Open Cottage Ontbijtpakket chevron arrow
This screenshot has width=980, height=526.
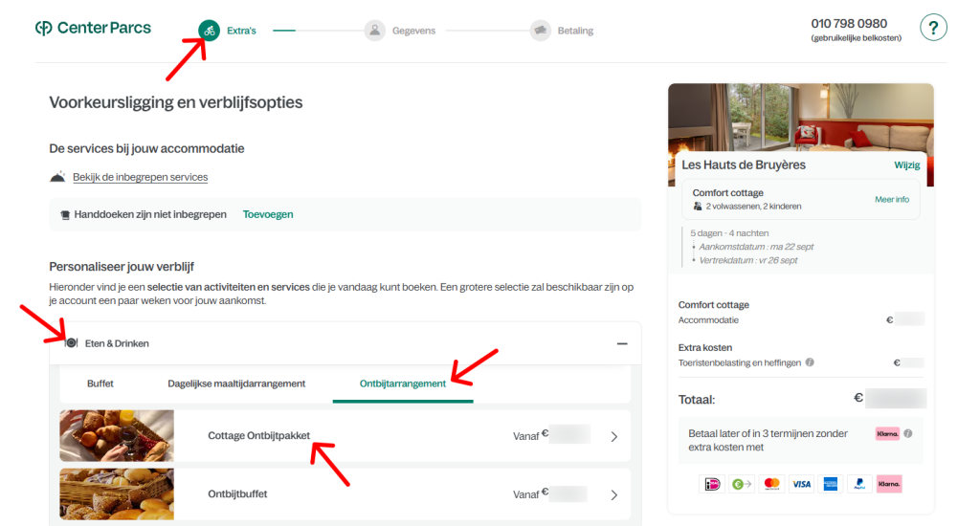[x=613, y=437]
